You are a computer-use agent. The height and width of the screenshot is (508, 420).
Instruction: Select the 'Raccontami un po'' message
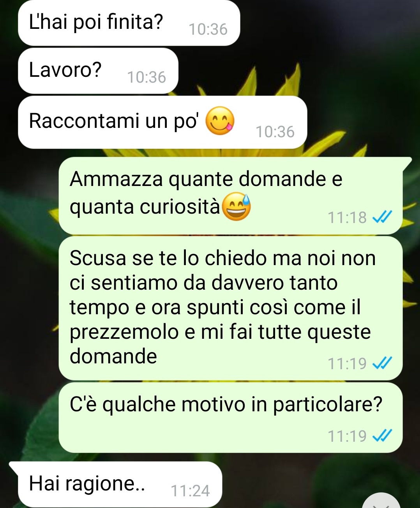click(162, 122)
